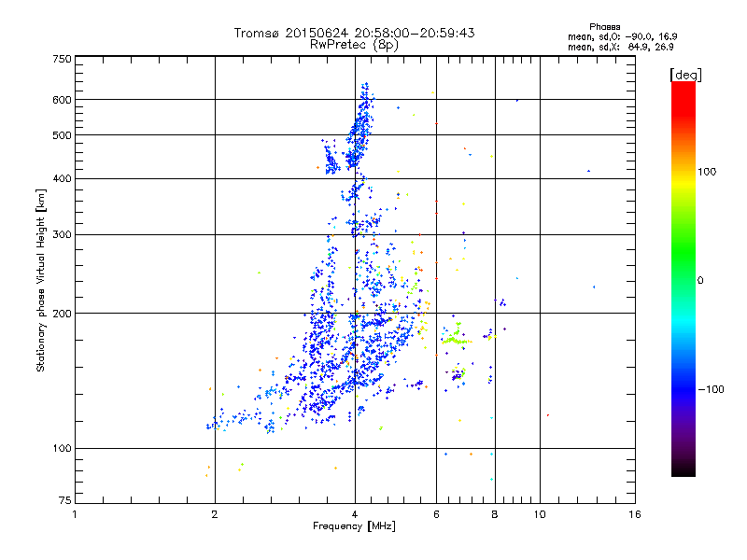Click the colorbar tick label '0'
The width and height of the screenshot is (747, 560).
(700, 281)
